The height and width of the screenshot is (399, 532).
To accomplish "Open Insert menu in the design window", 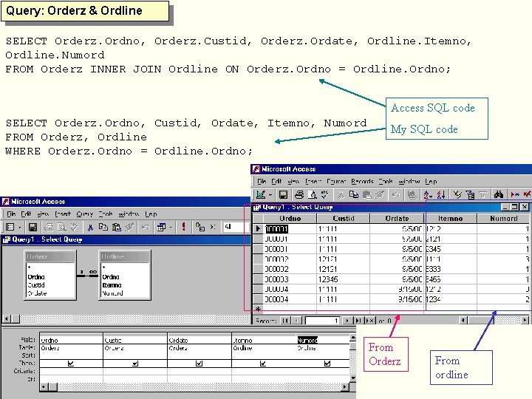I will coord(63,214).
